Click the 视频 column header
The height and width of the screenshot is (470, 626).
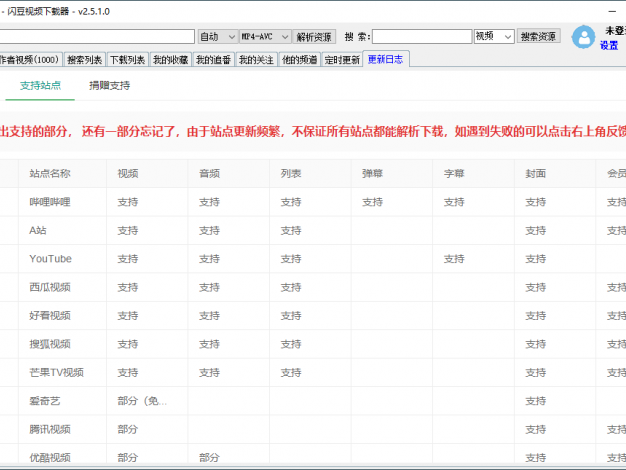[147, 174]
